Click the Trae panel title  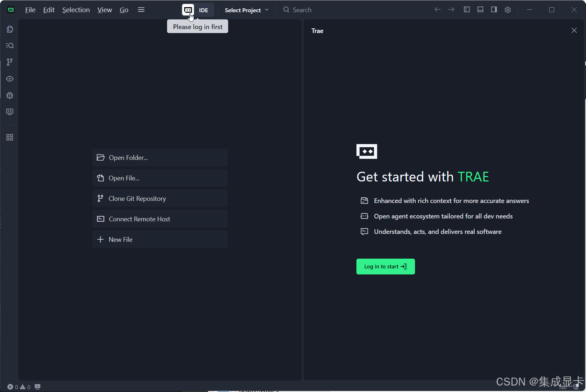tap(317, 31)
